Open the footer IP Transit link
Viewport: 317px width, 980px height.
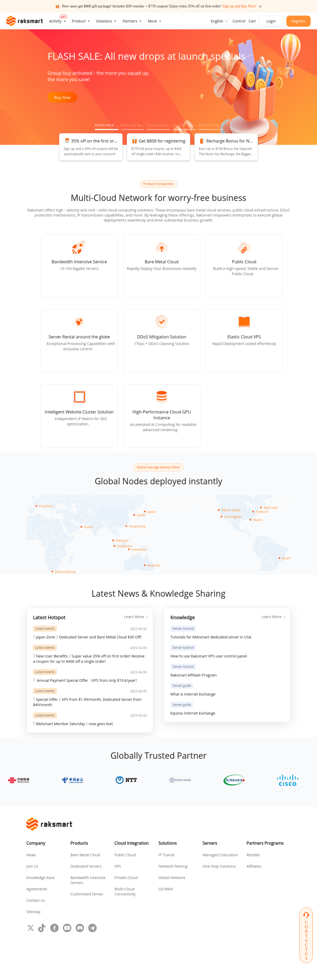coord(166,855)
